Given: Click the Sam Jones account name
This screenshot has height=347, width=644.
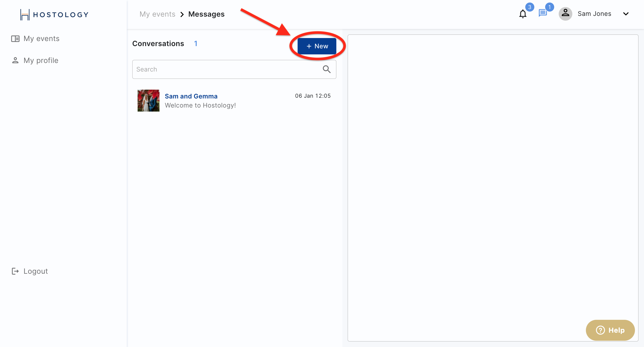Looking at the screenshot, I should coord(594,14).
